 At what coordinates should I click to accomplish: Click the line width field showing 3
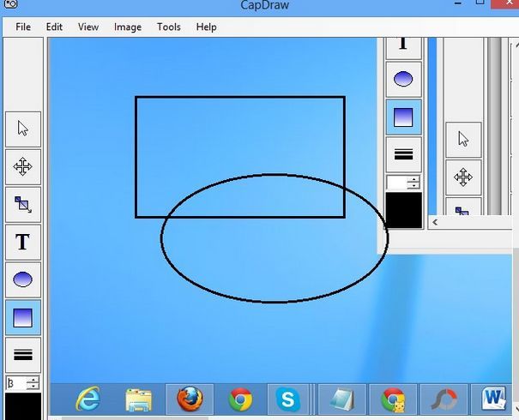point(16,383)
